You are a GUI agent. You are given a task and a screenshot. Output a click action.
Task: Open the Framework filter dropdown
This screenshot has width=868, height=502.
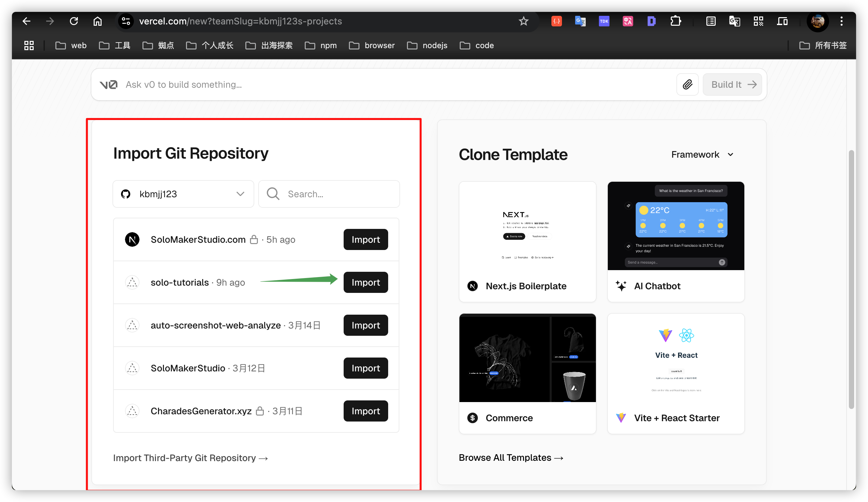point(702,155)
